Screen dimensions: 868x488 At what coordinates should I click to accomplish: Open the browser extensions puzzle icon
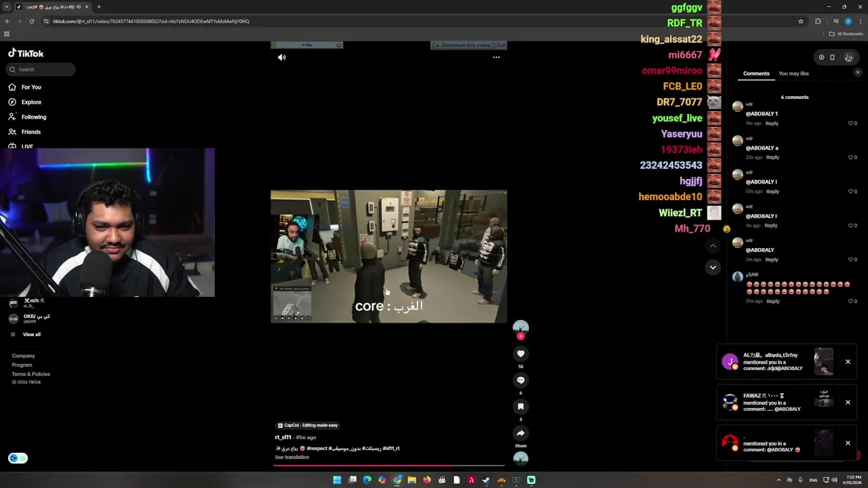click(818, 21)
